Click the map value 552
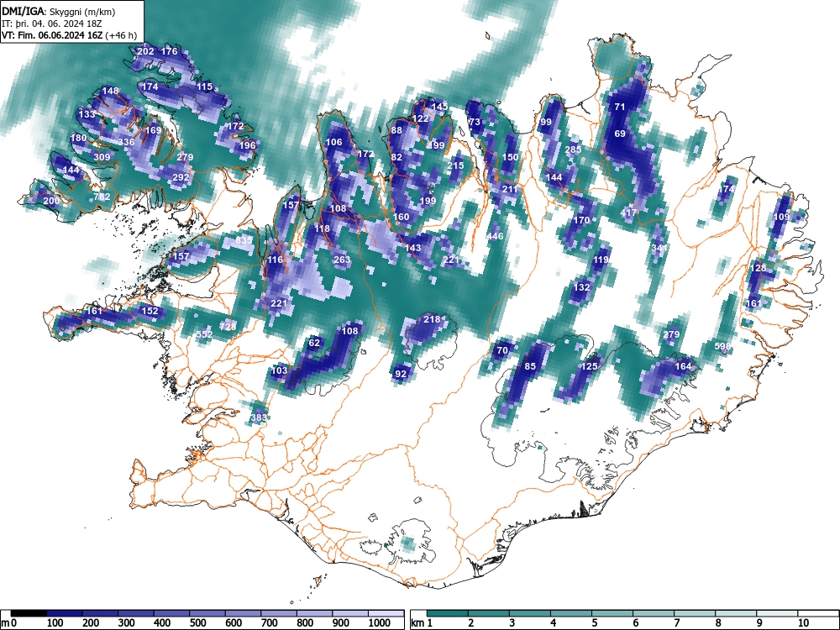840x630 pixels. [204, 334]
